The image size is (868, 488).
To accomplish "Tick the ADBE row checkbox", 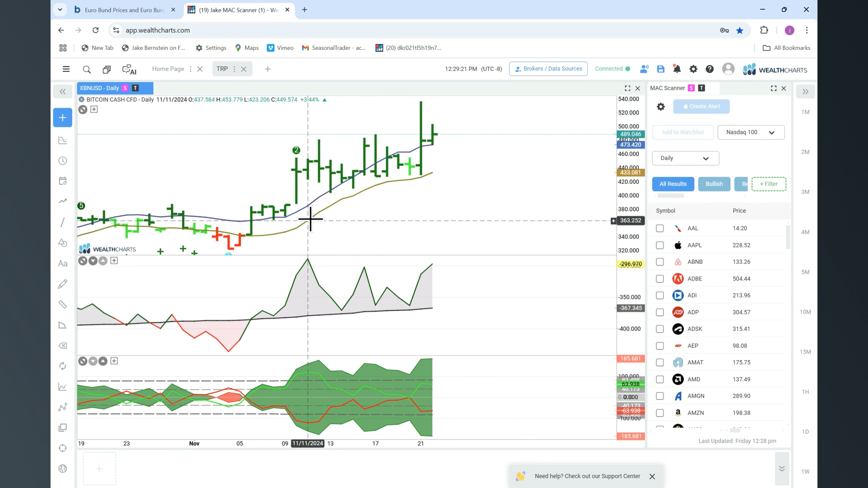I will pos(660,279).
